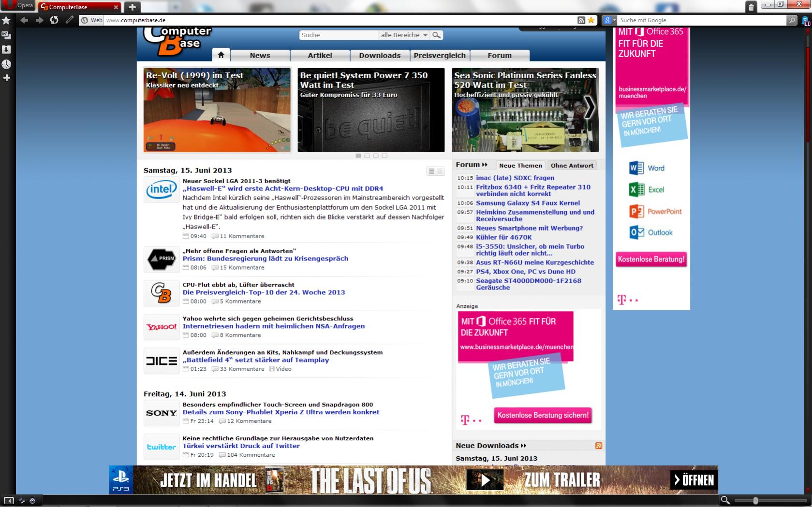
Task: Open forum thread Kühler für 4670K
Action: pos(504,237)
